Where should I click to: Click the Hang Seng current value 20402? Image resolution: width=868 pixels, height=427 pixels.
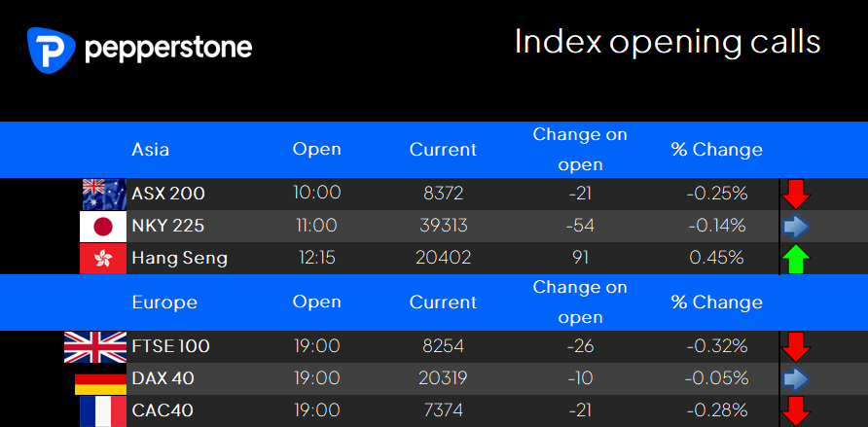point(443,258)
